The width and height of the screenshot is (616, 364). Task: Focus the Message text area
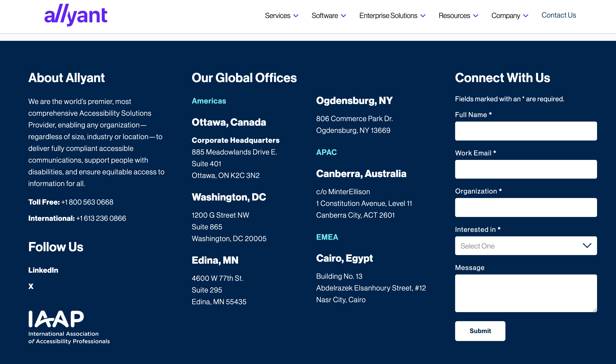coord(526,293)
